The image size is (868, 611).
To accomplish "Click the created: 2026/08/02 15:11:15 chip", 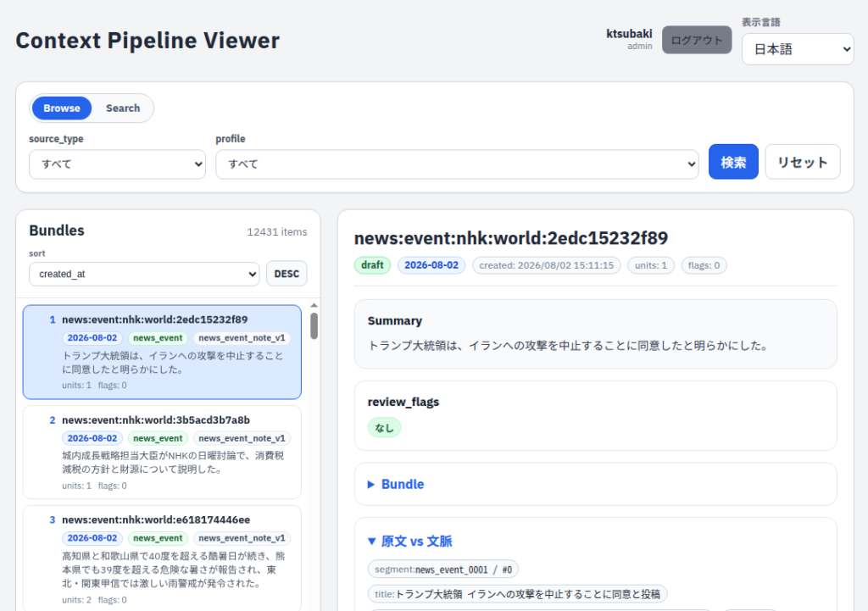I will [547, 265].
